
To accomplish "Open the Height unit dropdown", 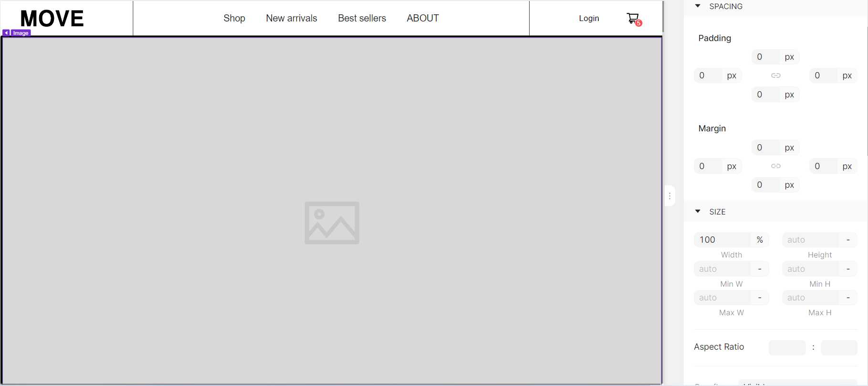I will [x=848, y=240].
